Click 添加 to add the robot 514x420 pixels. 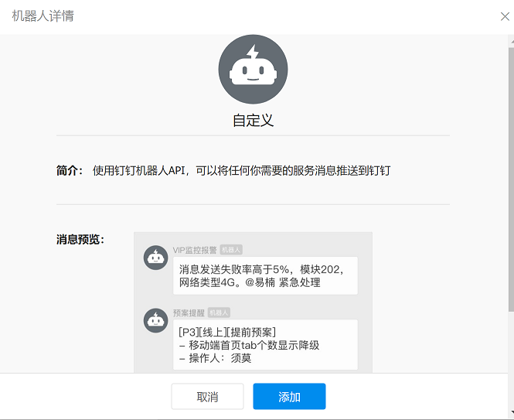point(289,396)
